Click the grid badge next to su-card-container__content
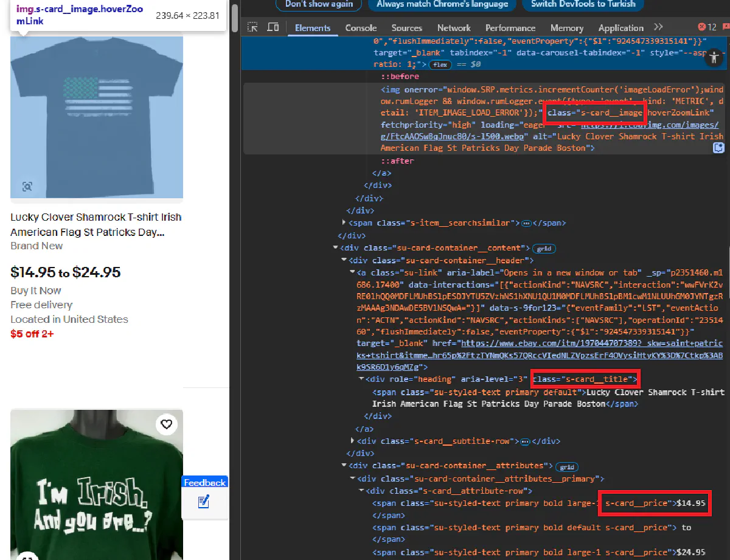The width and height of the screenshot is (730, 560). pyautogui.click(x=543, y=248)
